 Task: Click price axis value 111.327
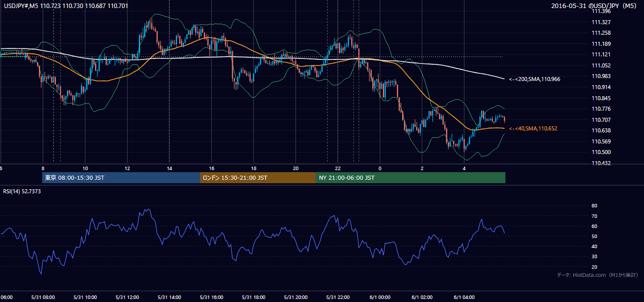pyautogui.click(x=600, y=22)
